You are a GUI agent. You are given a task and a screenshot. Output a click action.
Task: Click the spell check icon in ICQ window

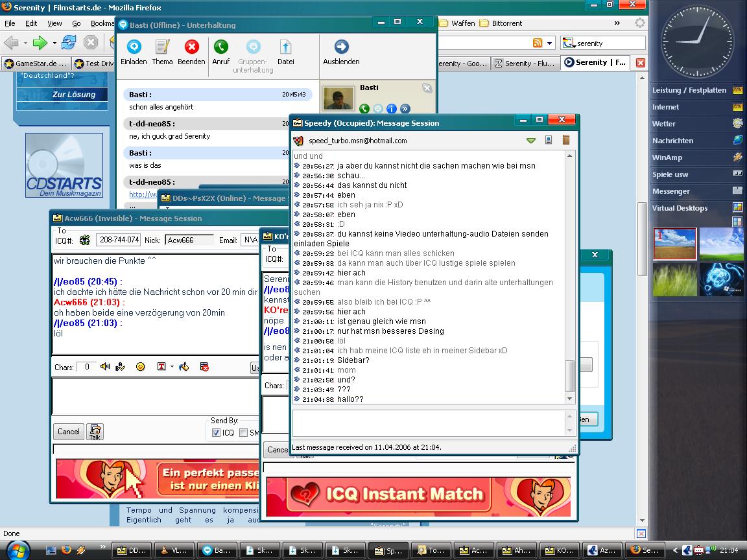click(120, 367)
